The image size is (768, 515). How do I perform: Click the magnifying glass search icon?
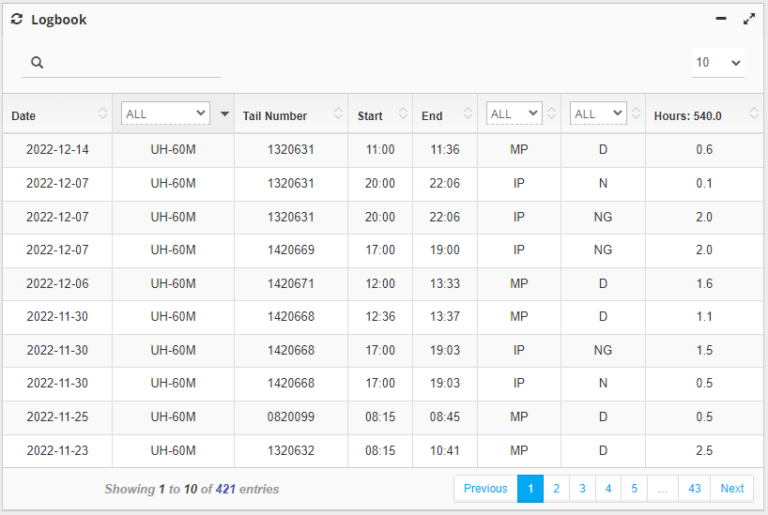coord(37,62)
